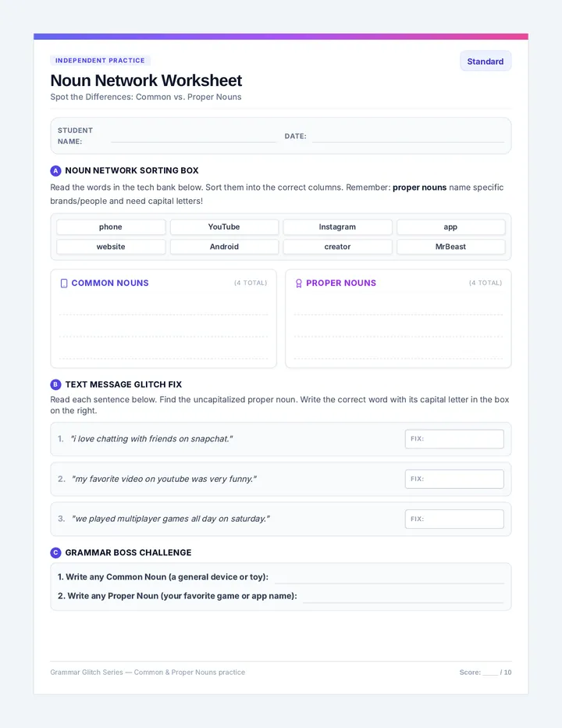Select the 'Android' word chip
Viewport: 562px width, 728px height.
pos(224,247)
